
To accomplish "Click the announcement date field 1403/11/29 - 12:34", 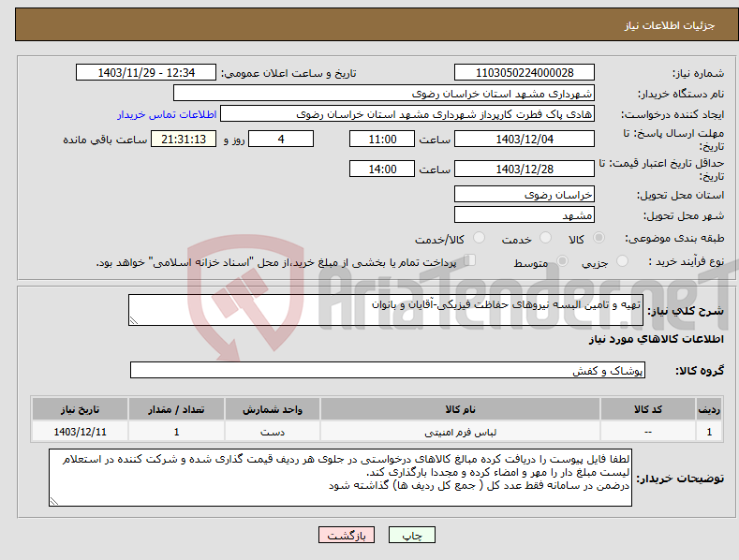I will tap(146, 73).
